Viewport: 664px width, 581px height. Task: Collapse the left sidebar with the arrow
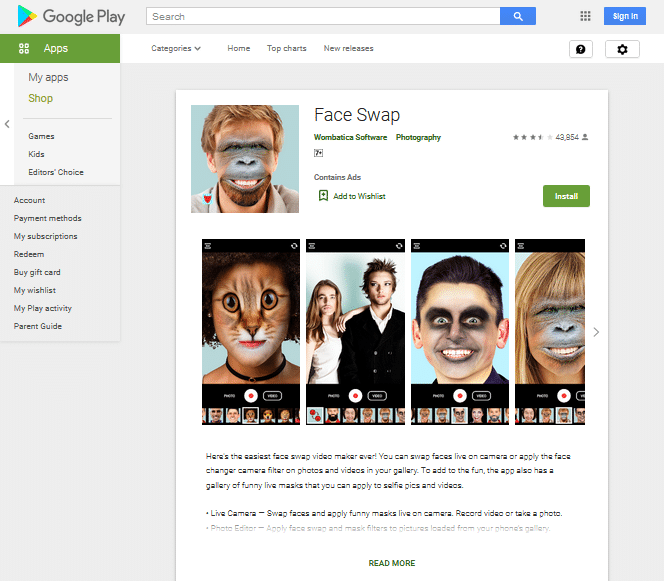point(7,124)
